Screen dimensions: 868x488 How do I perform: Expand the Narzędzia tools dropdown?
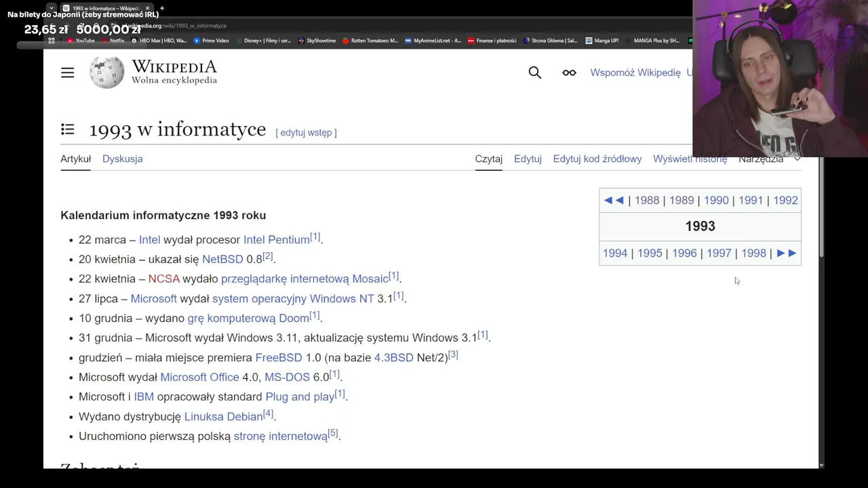pyautogui.click(x=770, y=159)
